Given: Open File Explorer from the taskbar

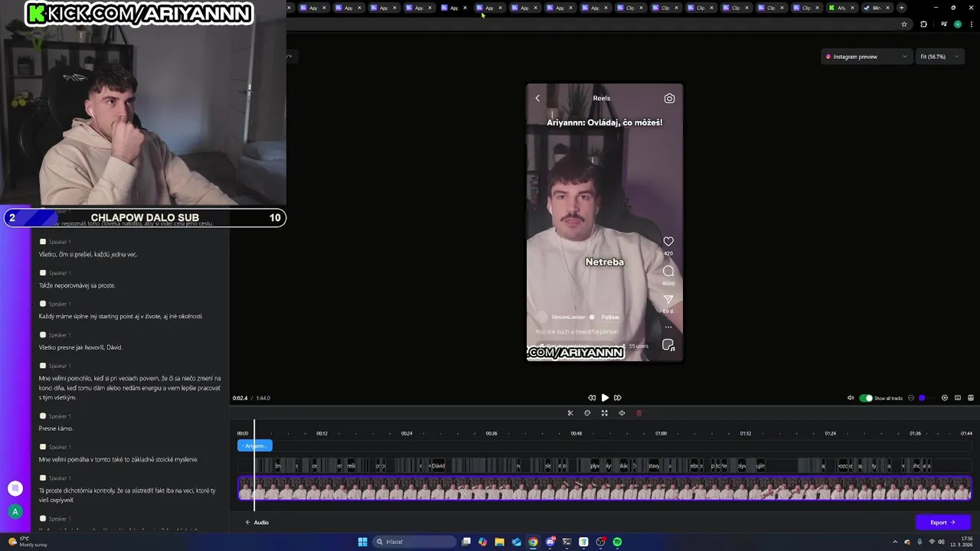Looking at the screenshot, I should (500, 542).
